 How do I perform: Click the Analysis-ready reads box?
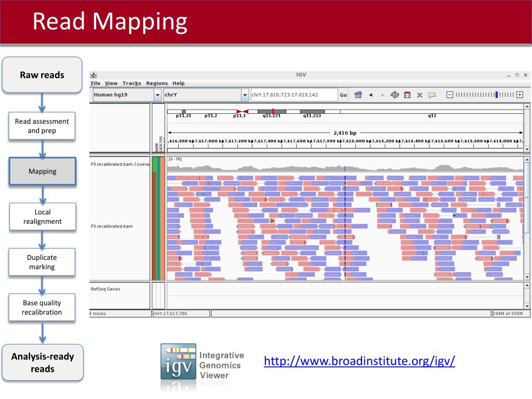tap(43, 362)
